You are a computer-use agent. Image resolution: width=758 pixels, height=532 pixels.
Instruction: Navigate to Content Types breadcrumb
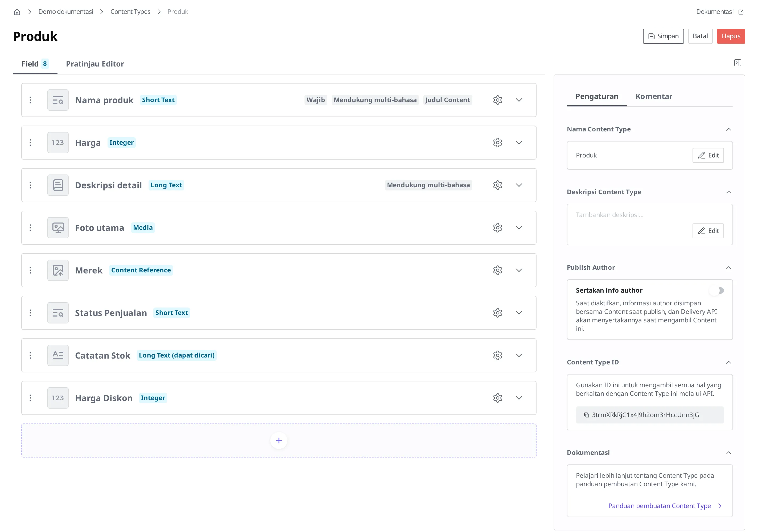click(x=130, y=12)
